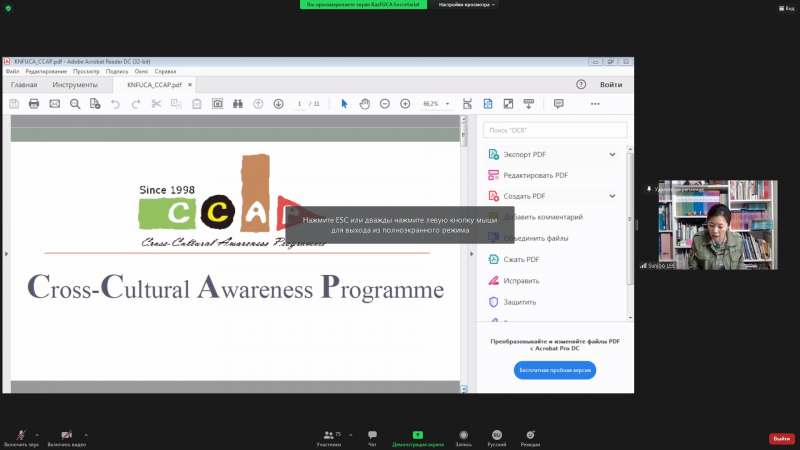This screenshot has height=450, width=800.
Task: Click the Поиск "OCR" search field
Action: (555, 130)
